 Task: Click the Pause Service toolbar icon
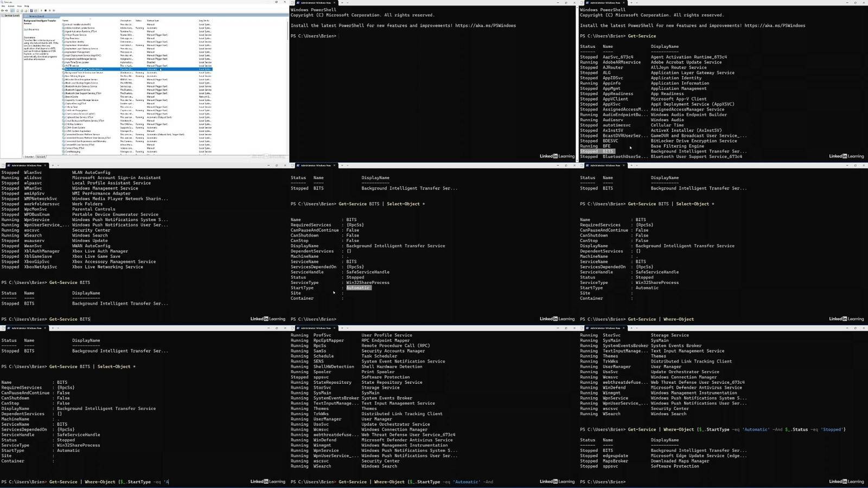click(x=50, y=10)
